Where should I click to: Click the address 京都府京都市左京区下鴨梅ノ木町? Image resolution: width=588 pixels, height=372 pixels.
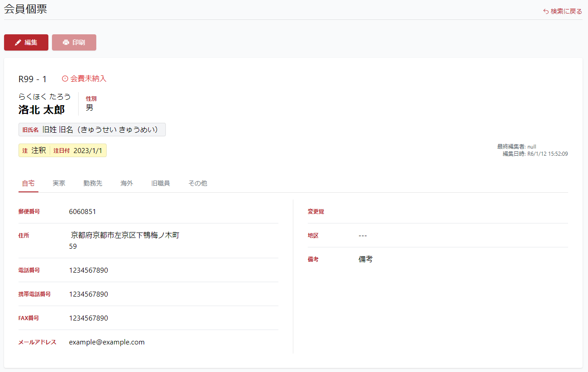tap(125, 235)
